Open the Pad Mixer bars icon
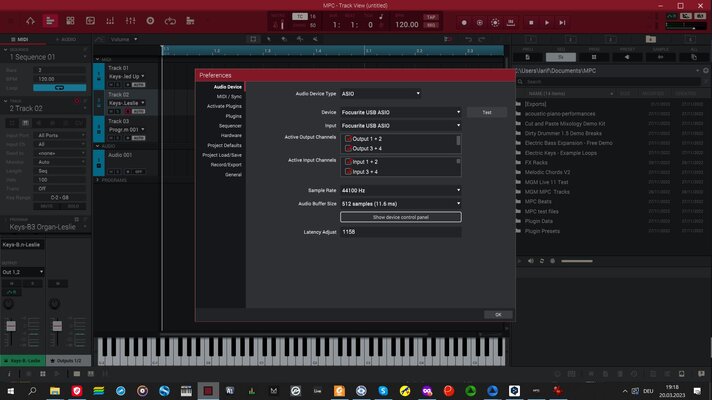712x400 pixels. [x=110, y=21]
